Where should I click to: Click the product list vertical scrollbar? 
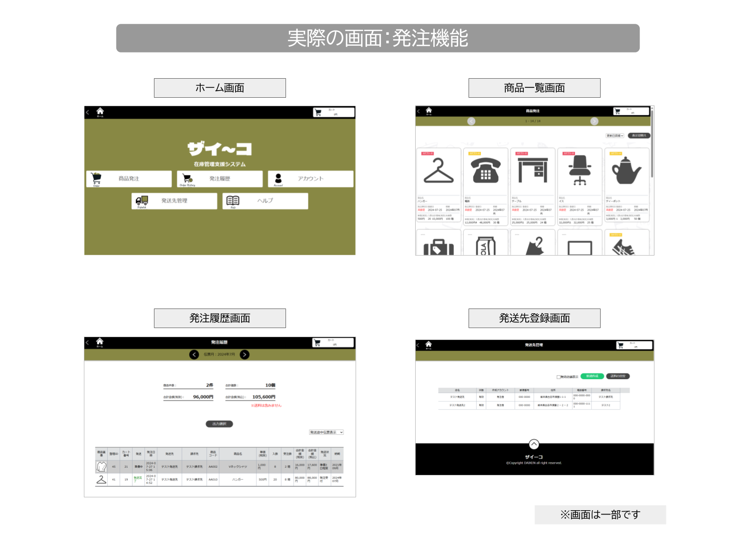coord(652,143)
